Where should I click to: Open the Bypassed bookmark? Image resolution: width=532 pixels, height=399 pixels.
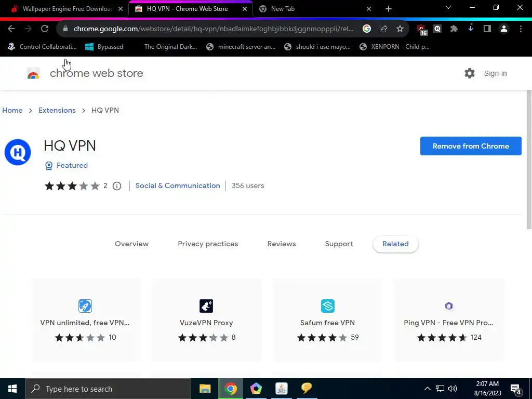click(104, 47)
